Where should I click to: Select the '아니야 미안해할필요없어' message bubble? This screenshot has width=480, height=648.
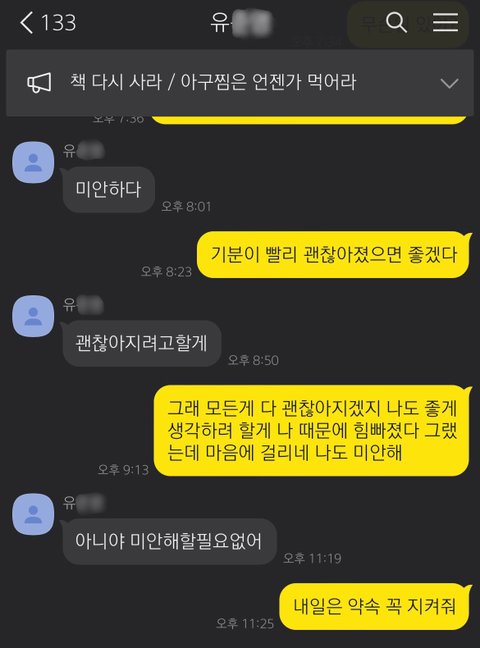click(x=169, y=541)
